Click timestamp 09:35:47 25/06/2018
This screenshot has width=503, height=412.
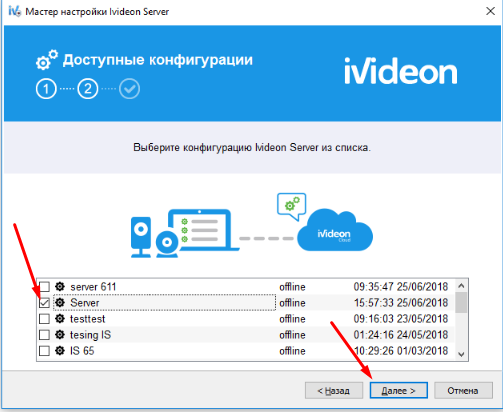401,287
